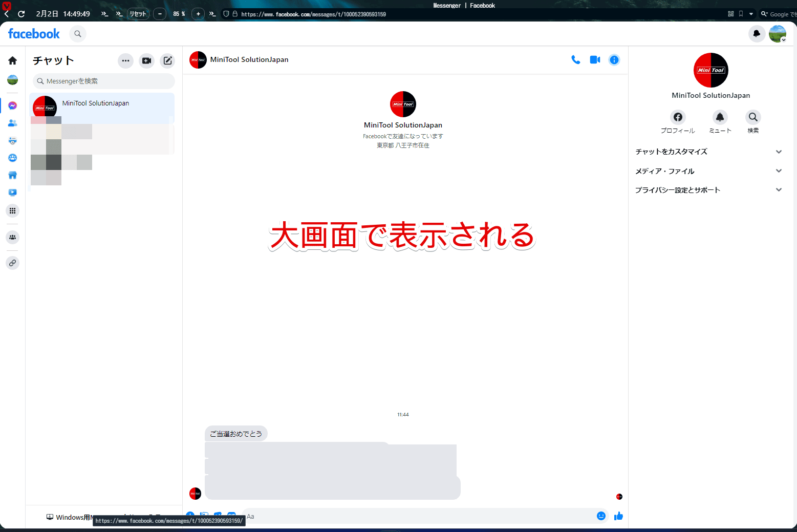Click Vivaldi menu icon at top left
This screenshot has width=797, height=532.
(7, 5)
